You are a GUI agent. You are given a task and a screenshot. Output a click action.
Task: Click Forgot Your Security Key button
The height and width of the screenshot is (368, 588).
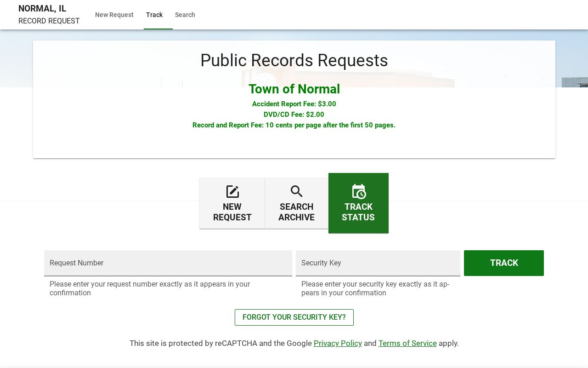[294, 317]
